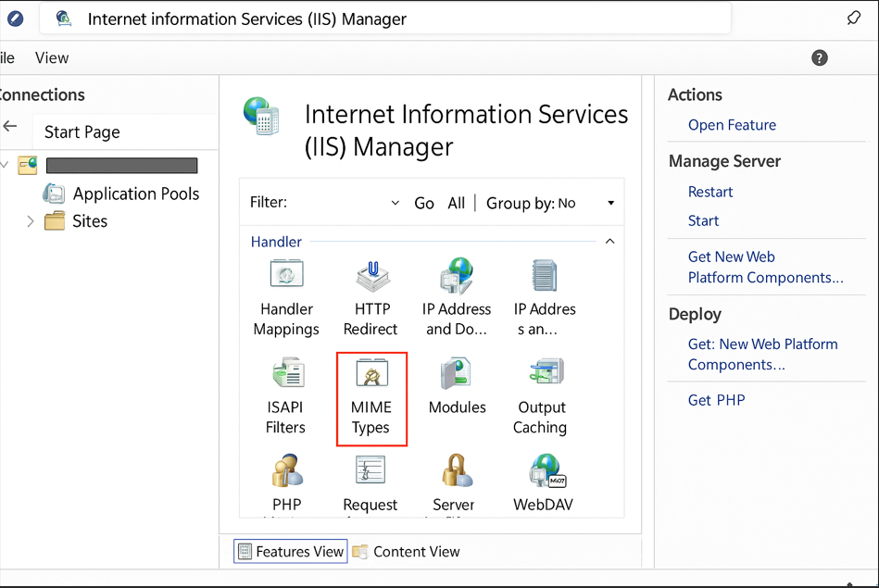The height and width of the screenshot is (588, 879).
Task: Click the Handler group heading text
Action: tap(276, 242)
